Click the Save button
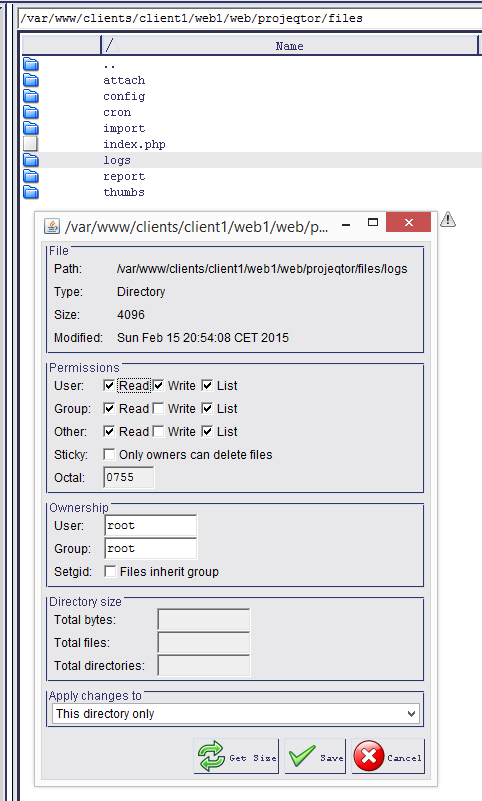 [315, 757]
